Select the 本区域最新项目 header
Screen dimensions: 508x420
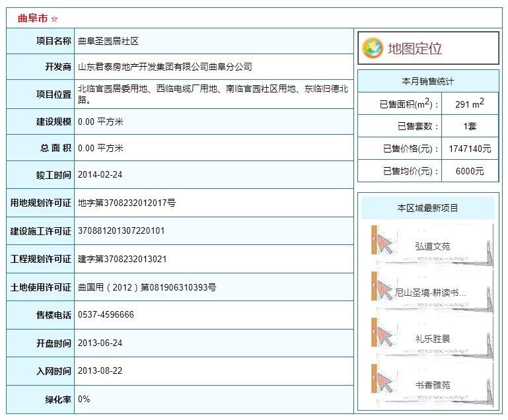click(428, 207)
